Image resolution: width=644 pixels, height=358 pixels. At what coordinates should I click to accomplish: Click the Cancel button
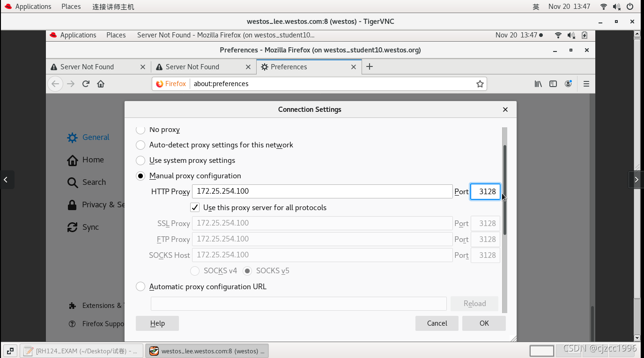point(437,323)
